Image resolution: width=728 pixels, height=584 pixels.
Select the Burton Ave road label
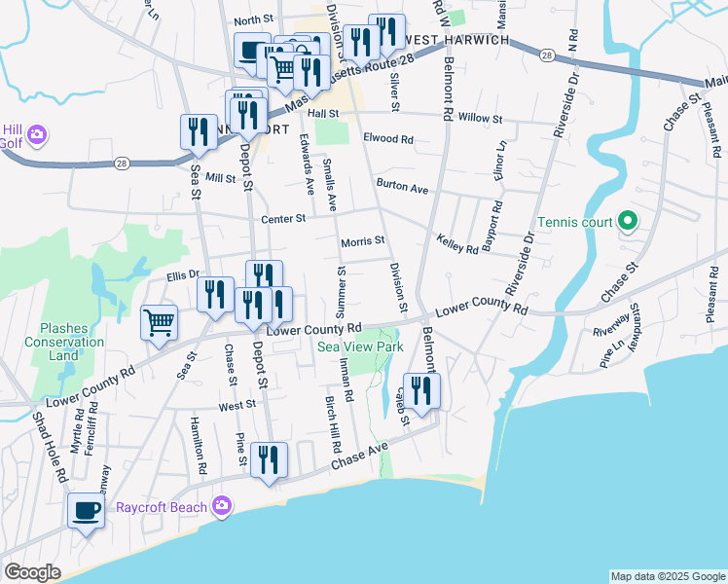pos(402,186)
